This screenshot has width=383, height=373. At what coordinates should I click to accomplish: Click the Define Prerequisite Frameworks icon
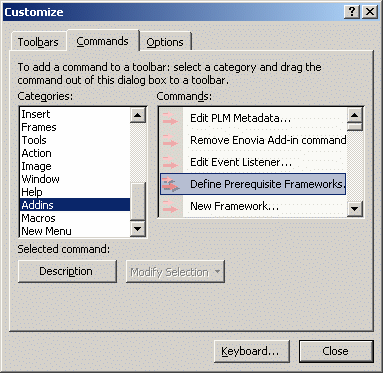(171, 184)
